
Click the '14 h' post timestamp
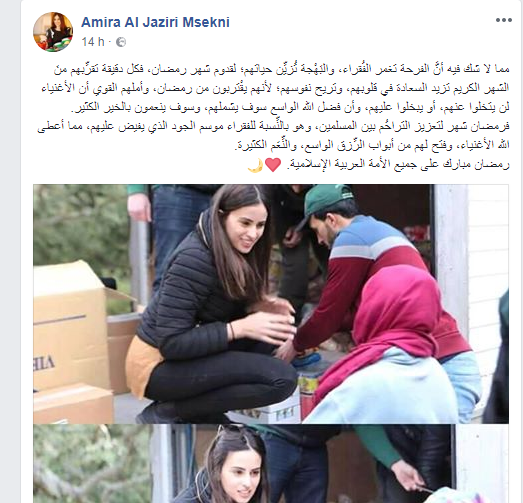click(x=93, y=42)
